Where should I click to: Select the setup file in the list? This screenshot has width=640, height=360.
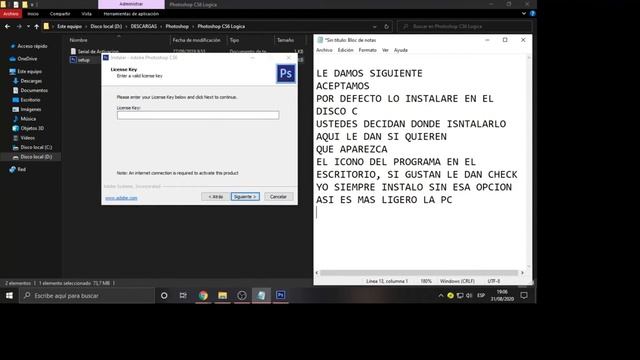tap(84, 60)
